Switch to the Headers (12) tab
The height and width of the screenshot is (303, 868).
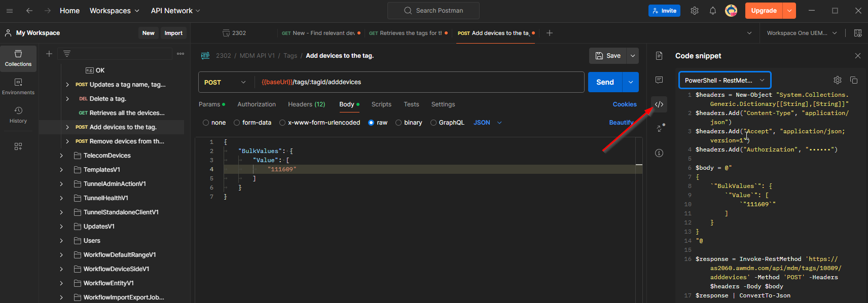tap(307, 104)
